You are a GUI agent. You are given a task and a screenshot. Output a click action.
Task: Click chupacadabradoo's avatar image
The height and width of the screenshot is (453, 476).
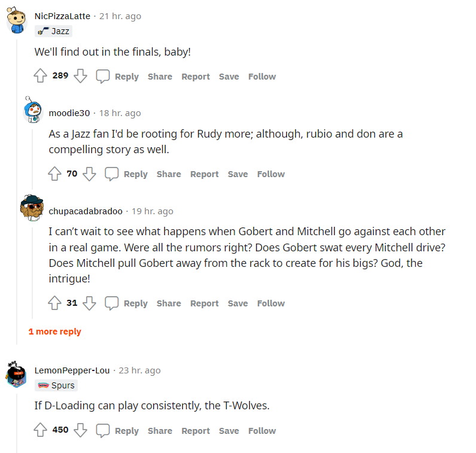[32, 207]
